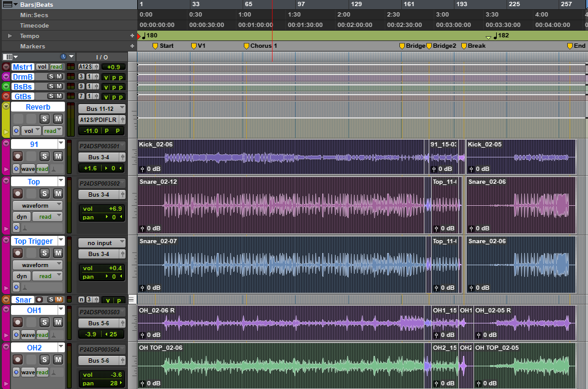This screenshot has width=588, height=389.
Task: Mute the BsBs track
Action: click(x=59, y=86)
